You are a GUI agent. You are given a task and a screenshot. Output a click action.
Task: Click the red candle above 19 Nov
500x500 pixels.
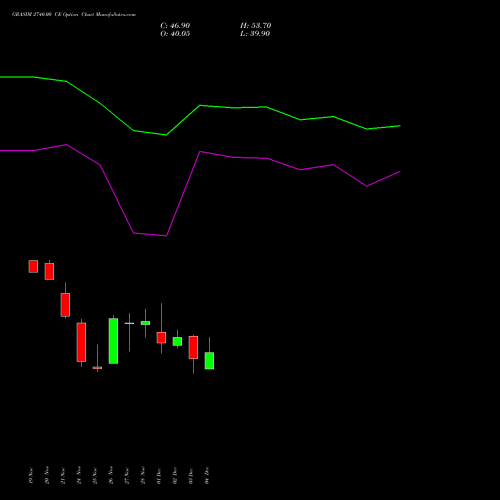pyautogui.click(x=33, y=266)
